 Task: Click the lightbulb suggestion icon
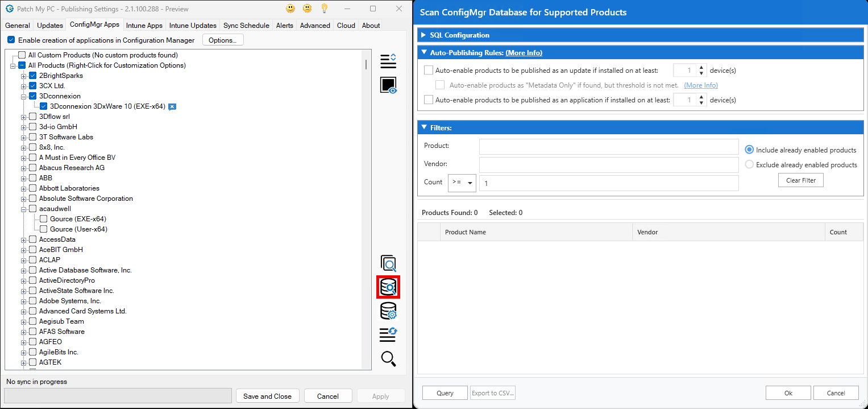tap(325, 9)
